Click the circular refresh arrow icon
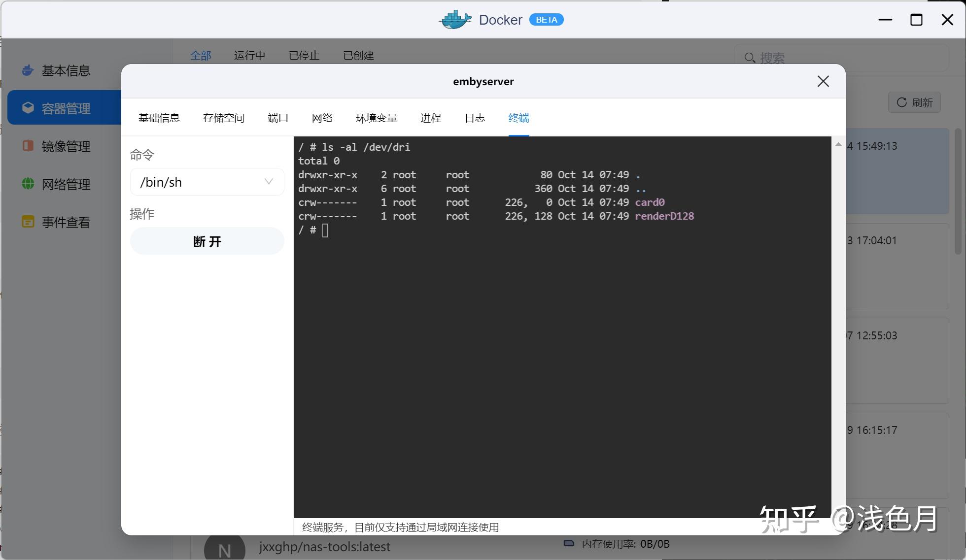This screenshot has height=560, width=966. 902,102
